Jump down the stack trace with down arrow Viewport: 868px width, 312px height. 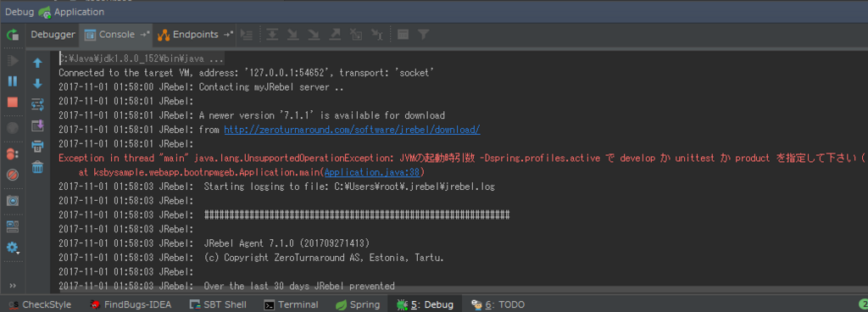[37, 84]
